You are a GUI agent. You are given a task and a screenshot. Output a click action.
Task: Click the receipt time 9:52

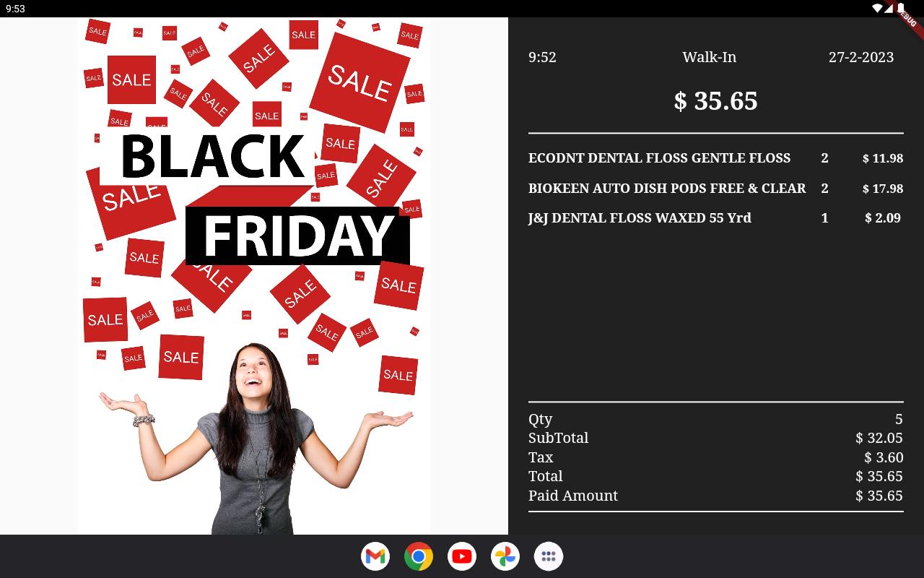(542, 57)
